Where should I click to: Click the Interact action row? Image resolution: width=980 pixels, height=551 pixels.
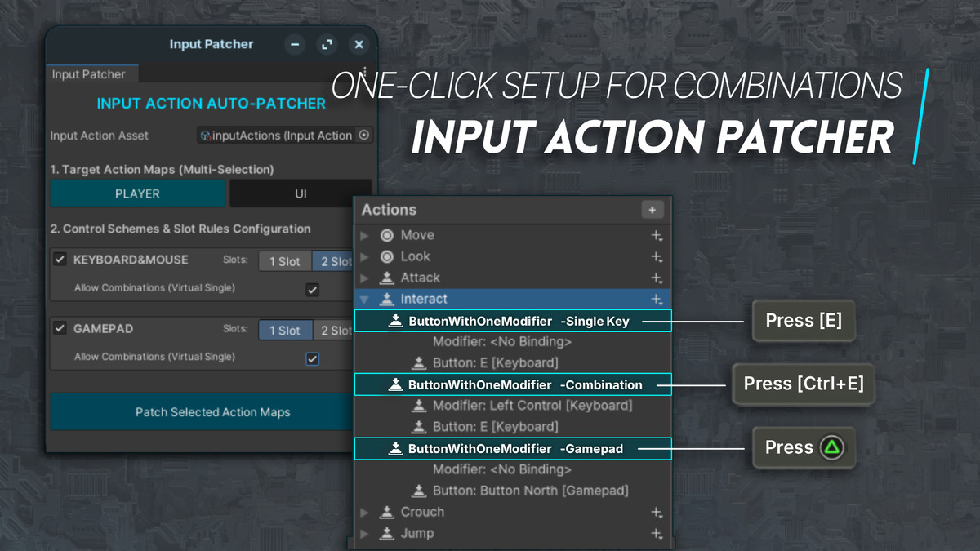[x=513, y=300]
